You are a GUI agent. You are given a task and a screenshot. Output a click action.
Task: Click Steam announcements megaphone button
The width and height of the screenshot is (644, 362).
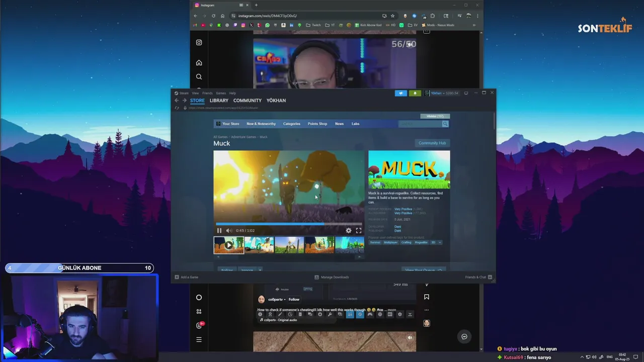[401, 93]
